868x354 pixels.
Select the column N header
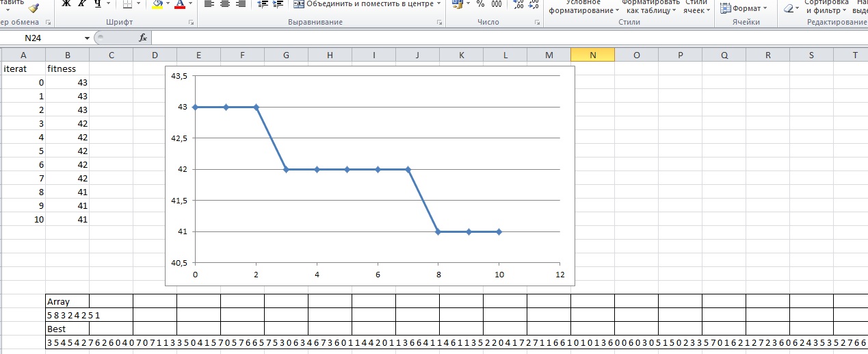[x=592, y=55]
